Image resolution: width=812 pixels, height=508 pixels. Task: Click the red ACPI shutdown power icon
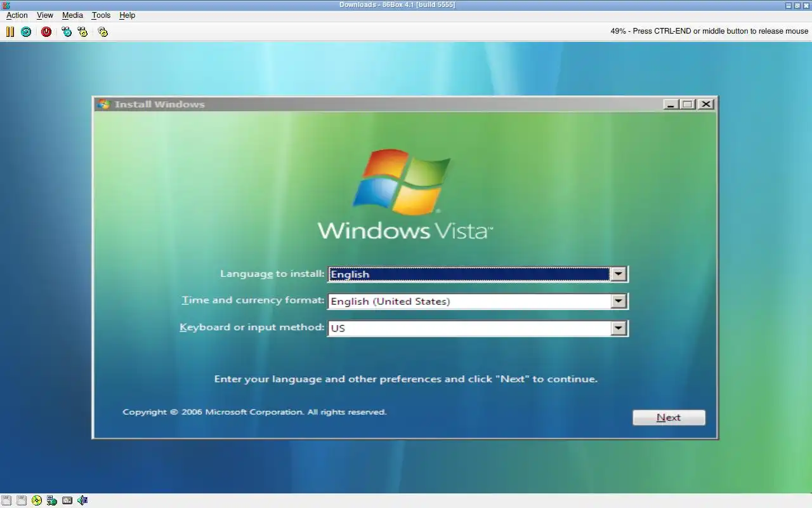point(46,31)
